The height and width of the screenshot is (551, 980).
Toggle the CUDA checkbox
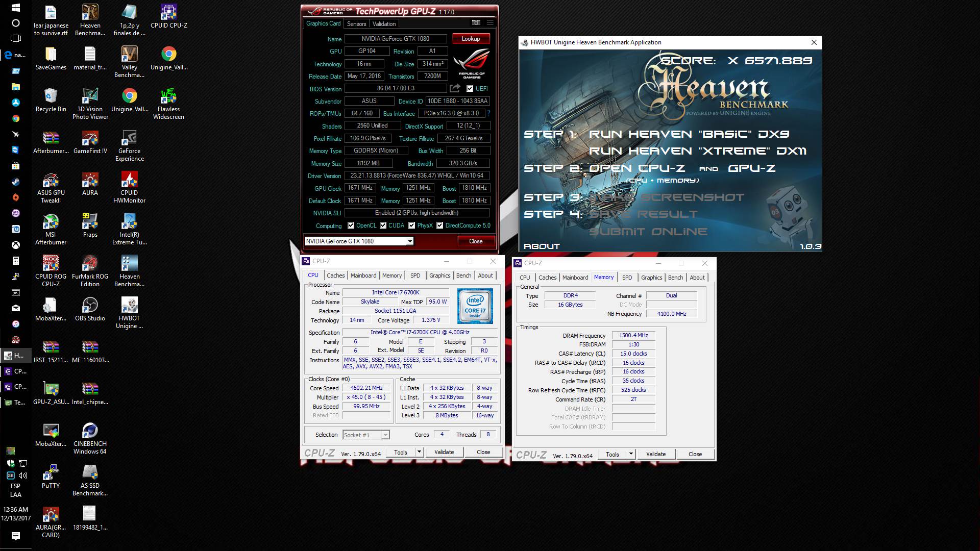pyautogui.click(x=383, y=225)
